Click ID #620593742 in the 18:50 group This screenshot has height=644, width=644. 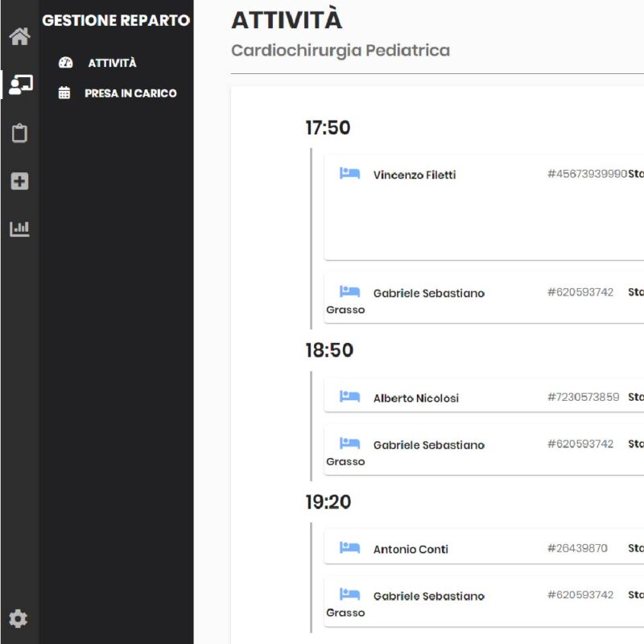(580, 444)
